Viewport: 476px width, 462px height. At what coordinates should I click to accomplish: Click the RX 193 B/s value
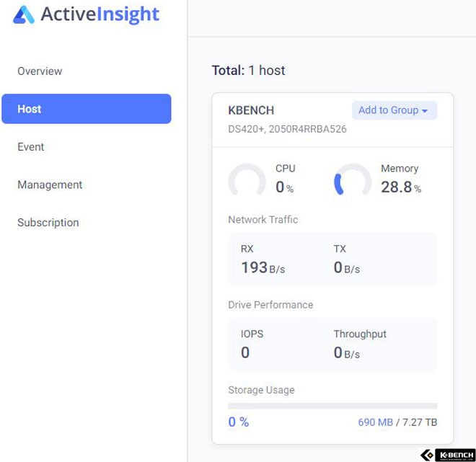point(263,267)
